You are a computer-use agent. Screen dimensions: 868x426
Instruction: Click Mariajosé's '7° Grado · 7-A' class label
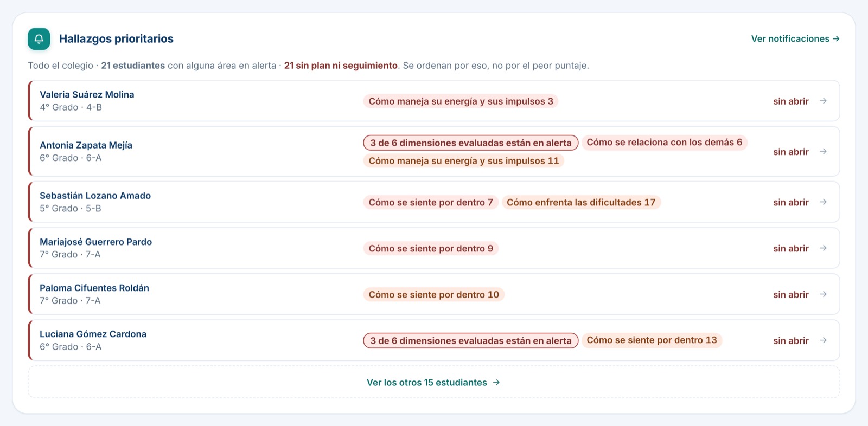coord(70,255)
